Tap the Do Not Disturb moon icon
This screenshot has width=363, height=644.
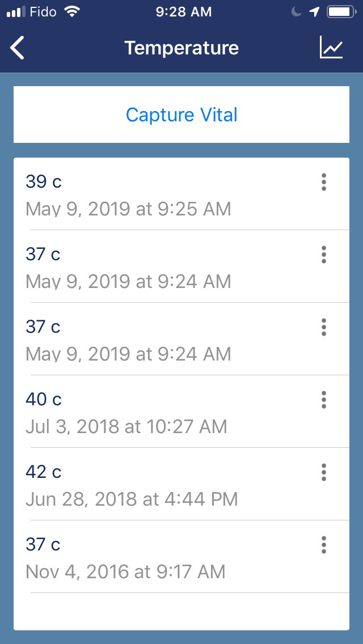(x=296, y=12)
